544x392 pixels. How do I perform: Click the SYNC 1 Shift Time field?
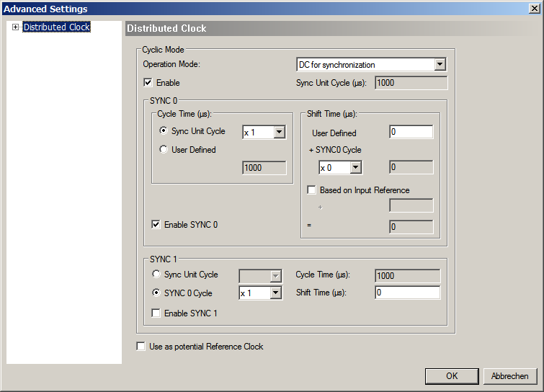407,293
